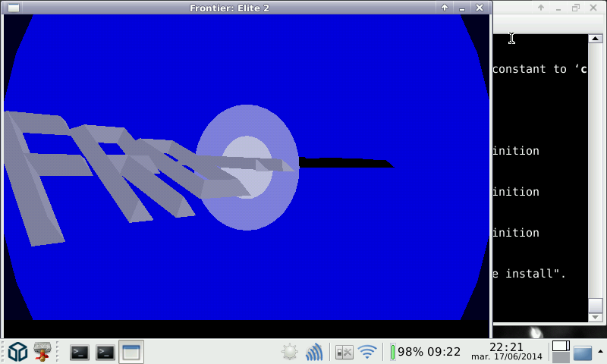Click the Frontier: Elite 2 title bar

228,8
